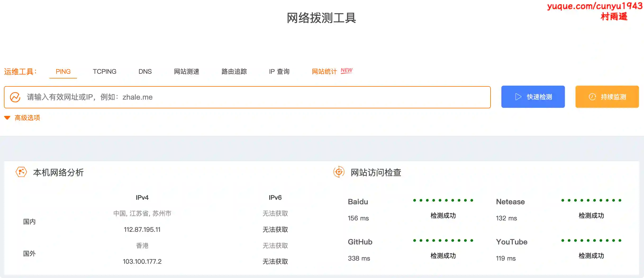Viewport: 644px width, 278px height.
Task: Switch to the TCPING tab
Action: [105, 71]
